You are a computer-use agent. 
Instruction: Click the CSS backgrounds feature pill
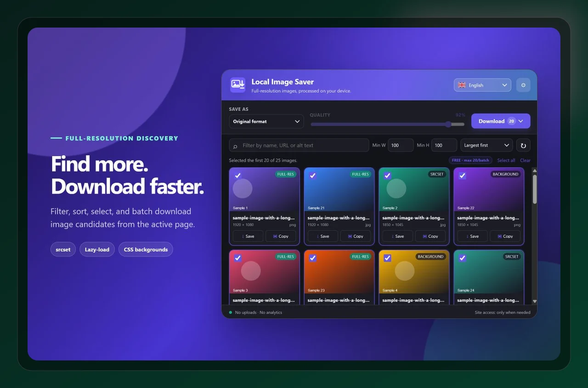(146, 249)
